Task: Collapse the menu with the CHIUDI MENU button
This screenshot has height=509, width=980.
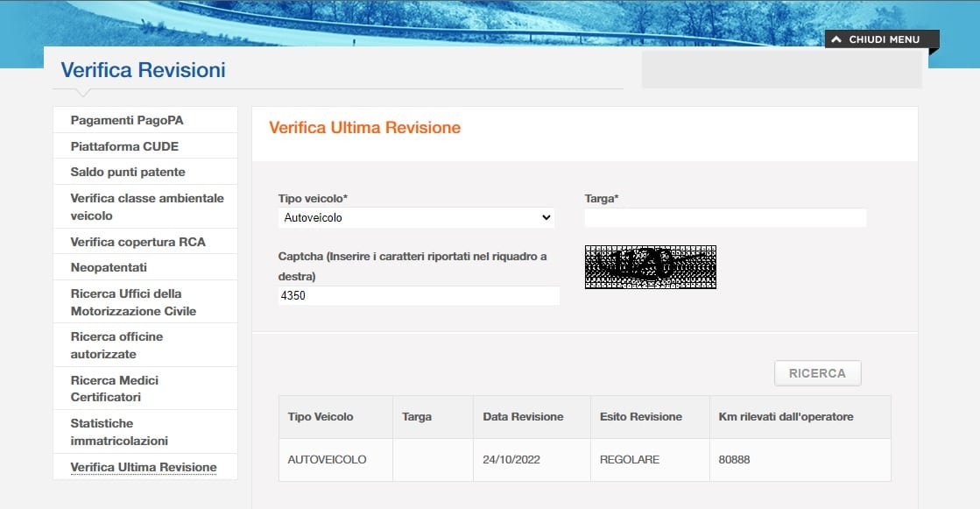Action: (x=882, y=39)
